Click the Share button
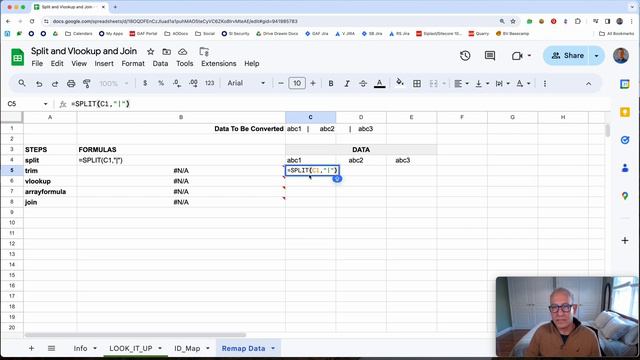This screenshot has height=360, width=640. coord(567,56)
